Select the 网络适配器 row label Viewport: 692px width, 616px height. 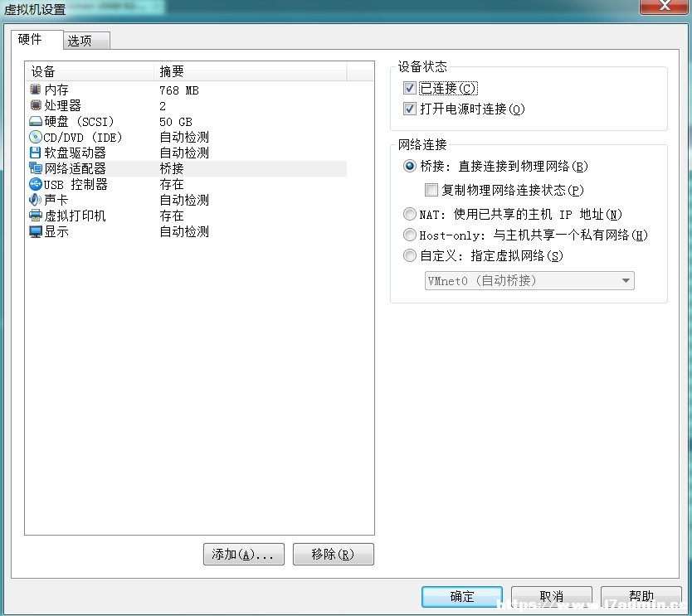coord(75,168)
